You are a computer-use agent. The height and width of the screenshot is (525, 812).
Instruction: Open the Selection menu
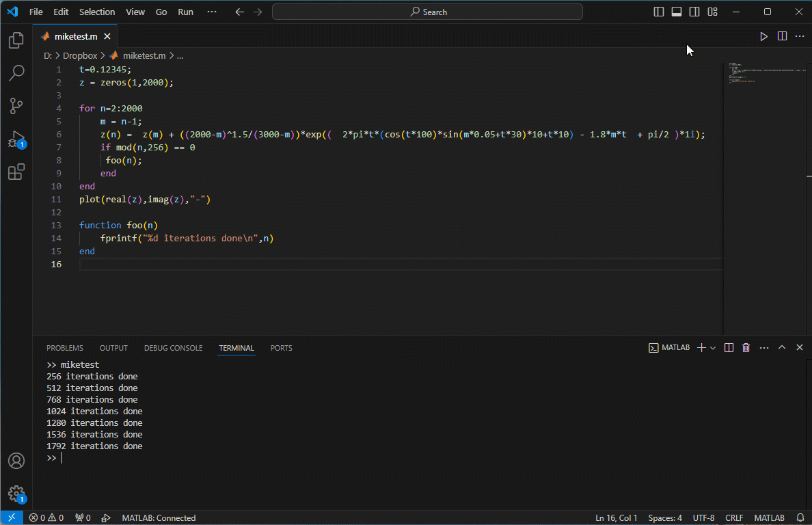point(97,12)
